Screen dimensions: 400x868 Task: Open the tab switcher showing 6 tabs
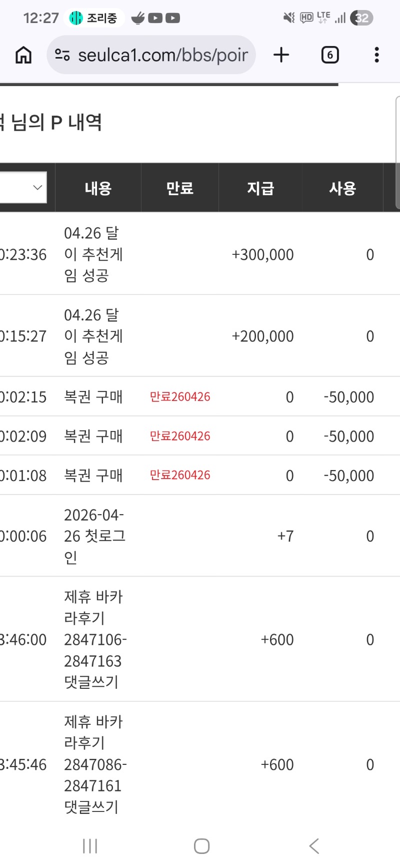coord(329,55)
